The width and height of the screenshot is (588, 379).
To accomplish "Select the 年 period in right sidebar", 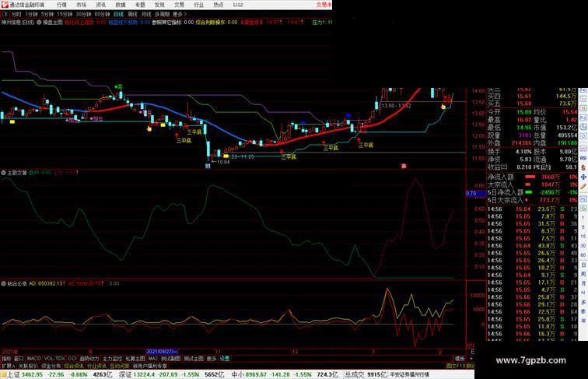I will 583,321.
